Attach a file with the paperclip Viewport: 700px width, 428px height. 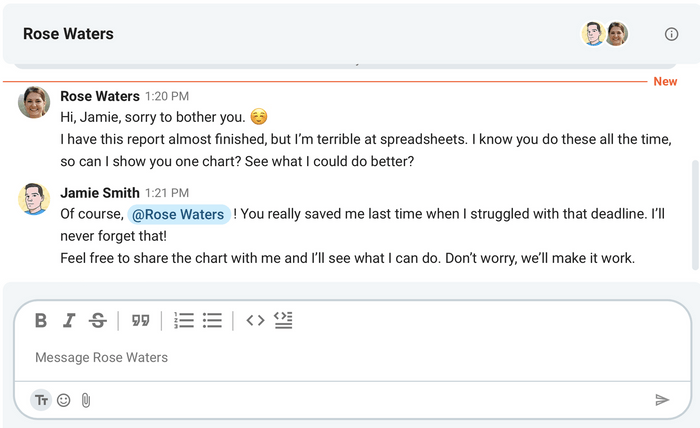click(x=86, y=400)
